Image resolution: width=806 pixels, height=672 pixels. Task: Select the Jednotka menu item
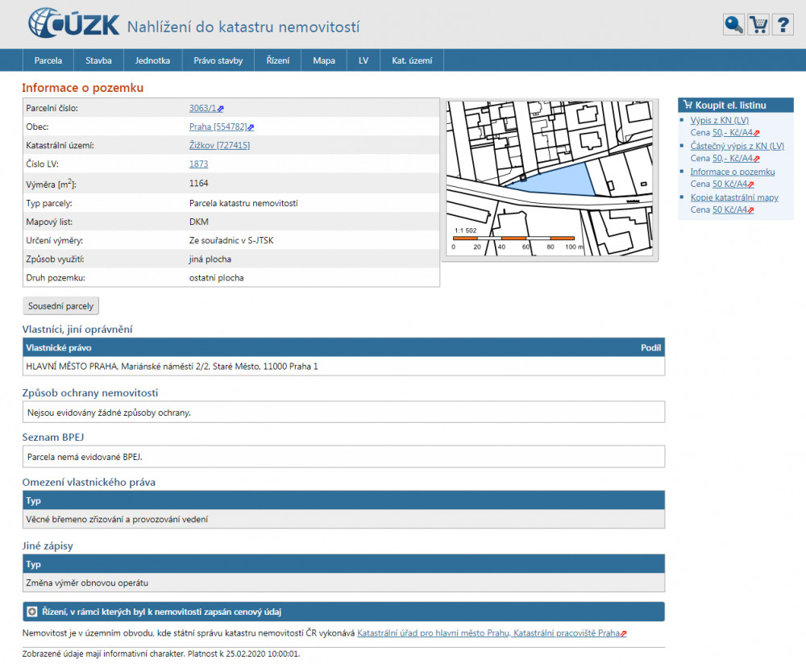coord(152,60)
